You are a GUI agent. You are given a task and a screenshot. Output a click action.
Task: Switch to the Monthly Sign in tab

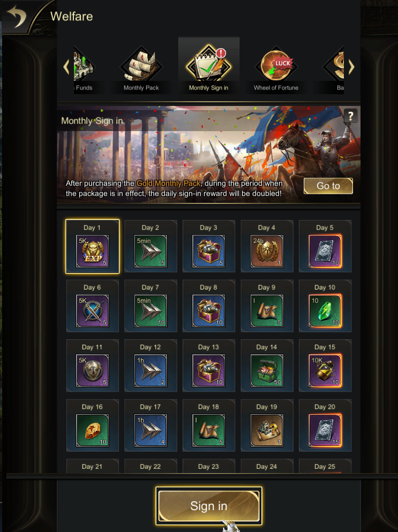(x=208, y=66)
